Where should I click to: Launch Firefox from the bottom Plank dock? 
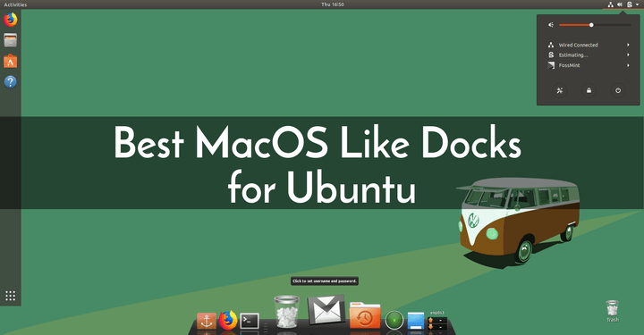(228, 320)
